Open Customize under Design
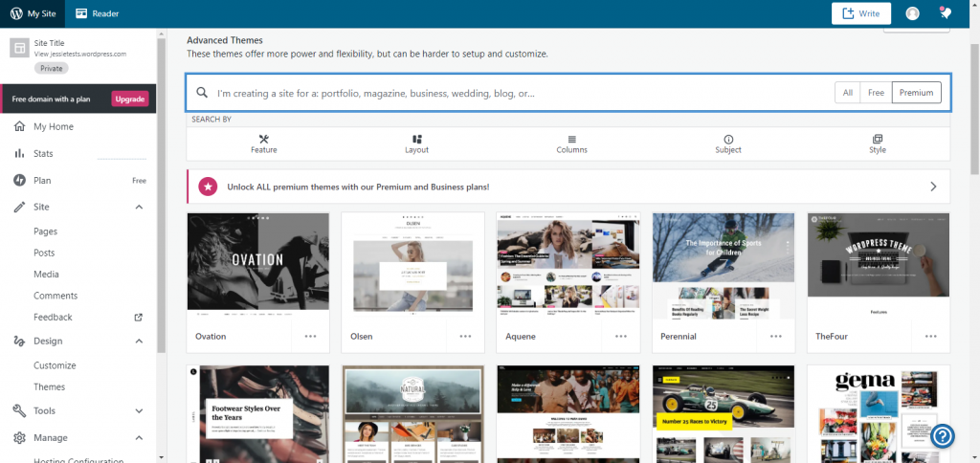Viewport: 980px width, 463px height. 55,365
